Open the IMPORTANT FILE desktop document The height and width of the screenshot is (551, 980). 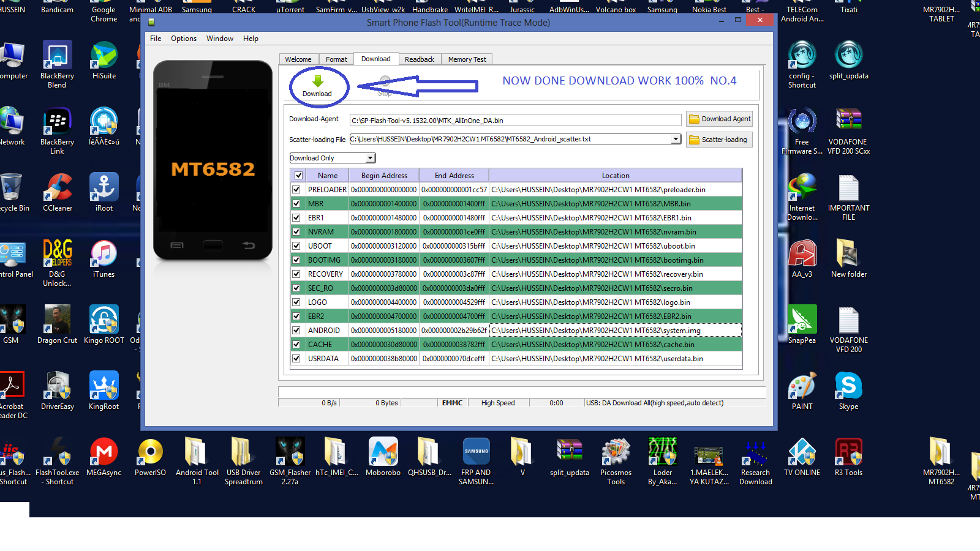tap(848, 197)
